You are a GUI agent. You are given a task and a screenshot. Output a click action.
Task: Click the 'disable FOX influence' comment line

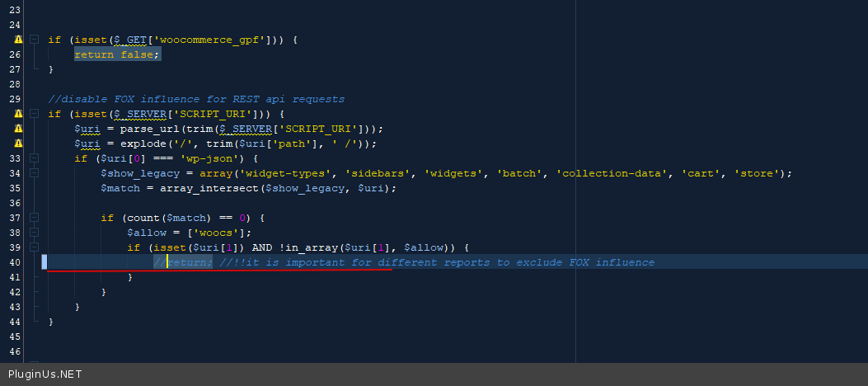pyautogui.click(x=196, y=99)
